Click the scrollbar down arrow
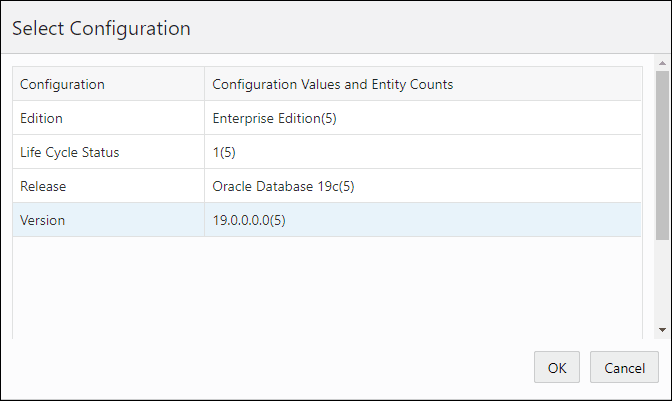Viewport: 672px width, 401px height. (663, 330)
